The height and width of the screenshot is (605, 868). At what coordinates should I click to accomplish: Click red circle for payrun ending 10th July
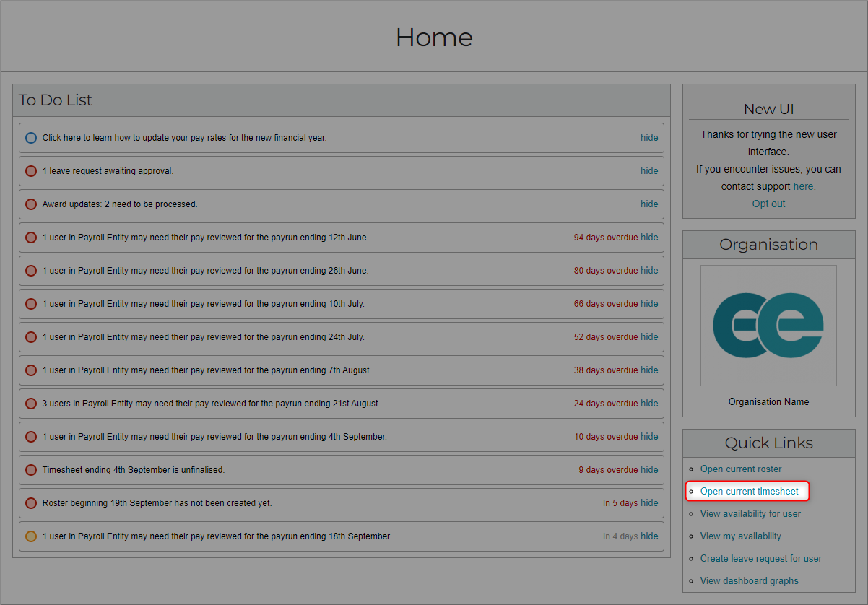tap(31, 304)
